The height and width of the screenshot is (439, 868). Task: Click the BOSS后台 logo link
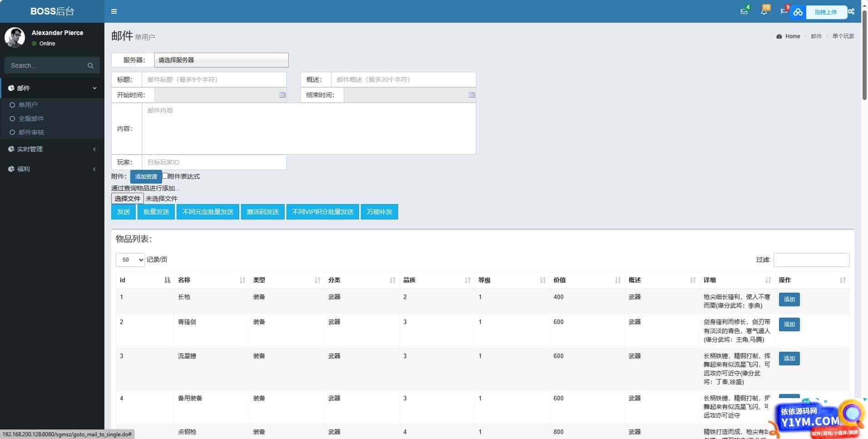pos(52,11)
